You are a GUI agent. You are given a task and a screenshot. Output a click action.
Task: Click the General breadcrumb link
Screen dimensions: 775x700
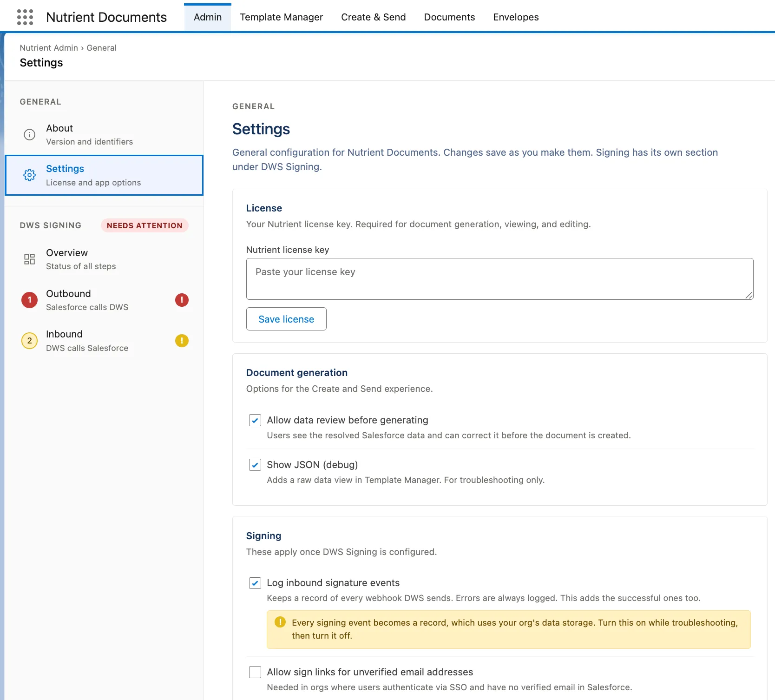click(x=101, y=48)
